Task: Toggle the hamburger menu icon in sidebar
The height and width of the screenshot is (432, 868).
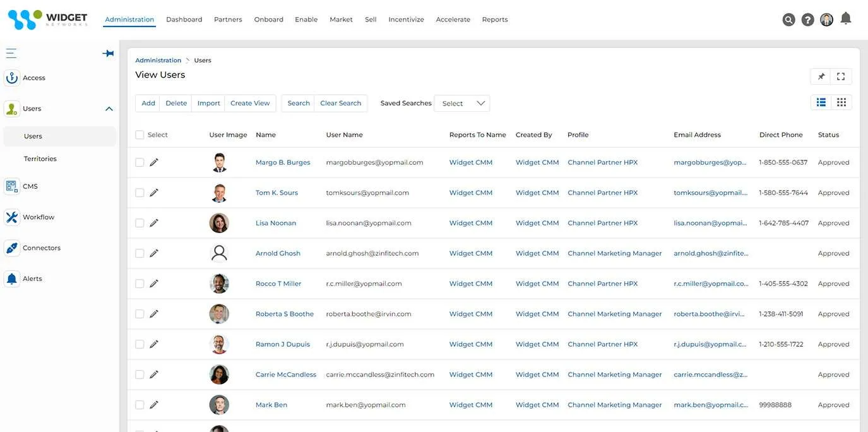Action: click(11, 54)
